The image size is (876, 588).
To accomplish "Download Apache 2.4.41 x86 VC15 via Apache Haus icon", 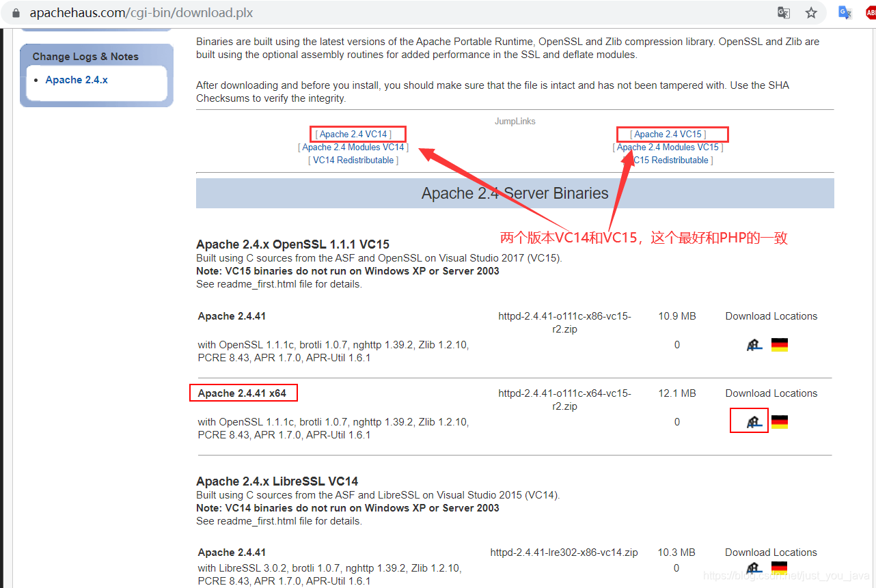I will 754,345.
